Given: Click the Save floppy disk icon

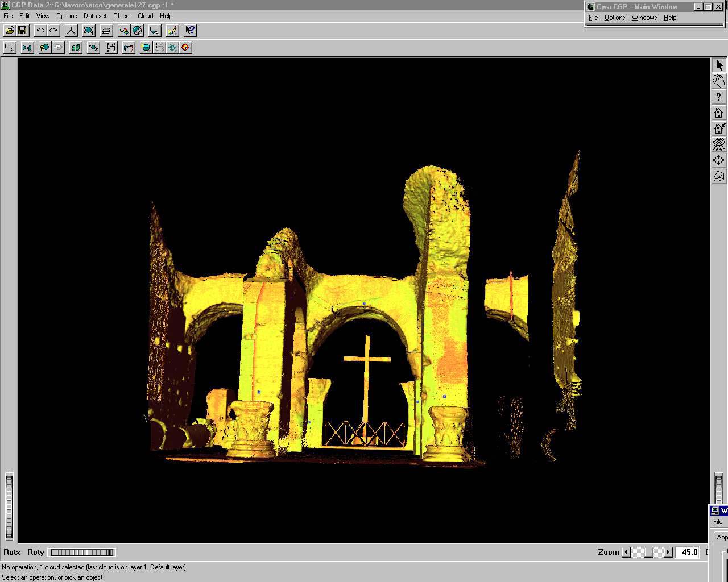Looking at the screenshot, I should click(x=22, y=31).
